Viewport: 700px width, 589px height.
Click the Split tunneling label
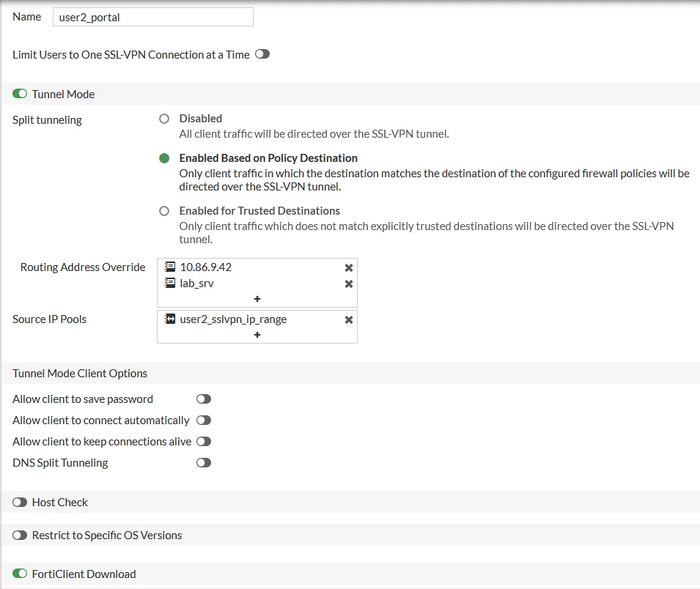(x=48, y=120)
